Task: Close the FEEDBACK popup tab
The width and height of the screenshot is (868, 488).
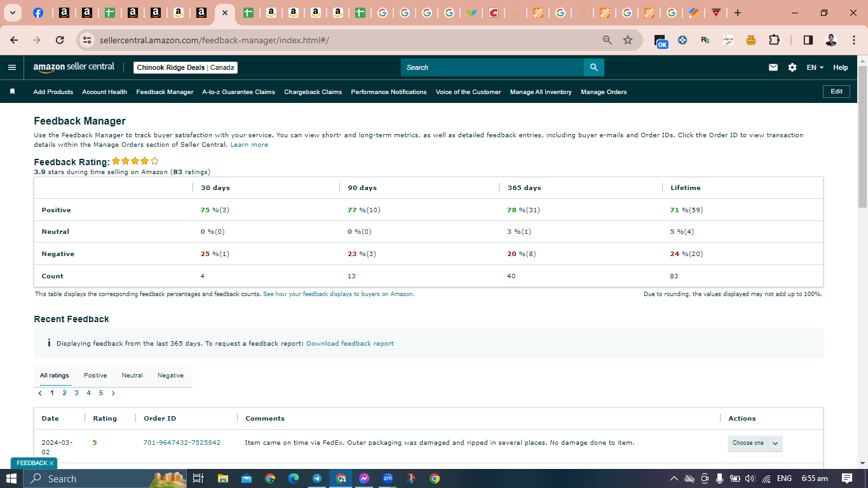Action: tap(51, 463)
